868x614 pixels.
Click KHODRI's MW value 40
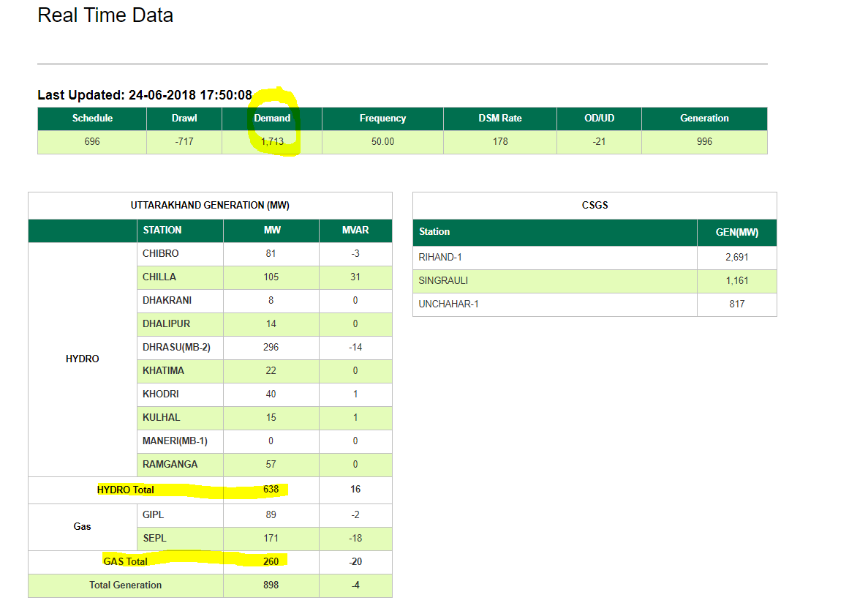(271, 394)
